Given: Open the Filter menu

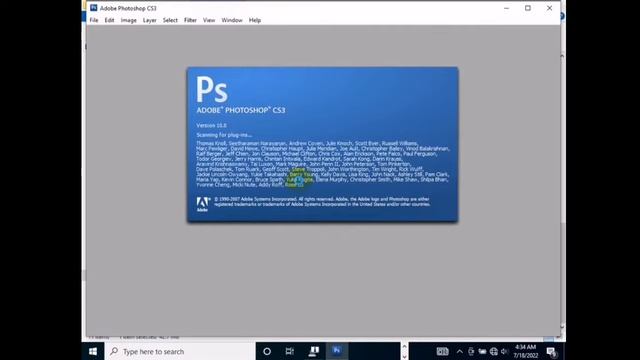Looking at the screenshot, I should (x=190, y=20).
